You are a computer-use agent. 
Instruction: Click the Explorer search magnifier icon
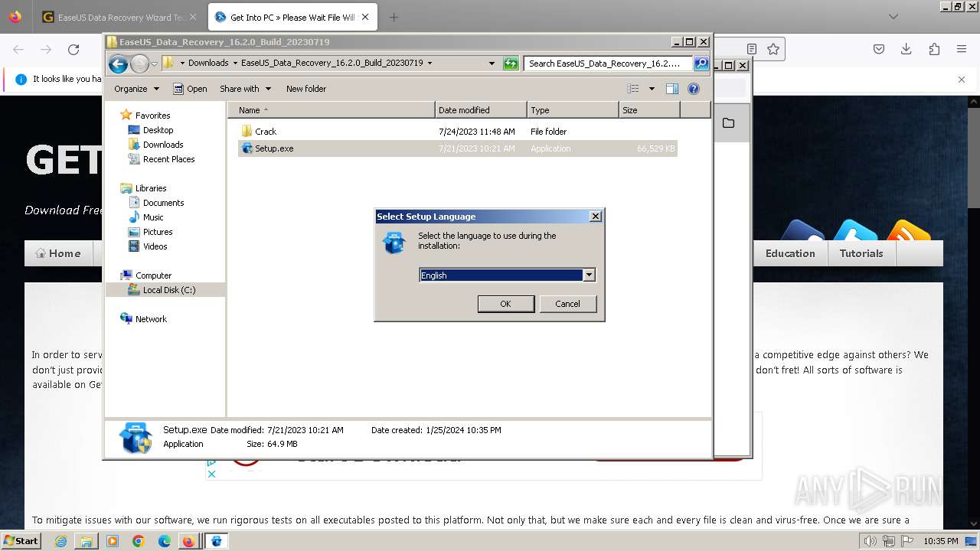coord(701,64)
